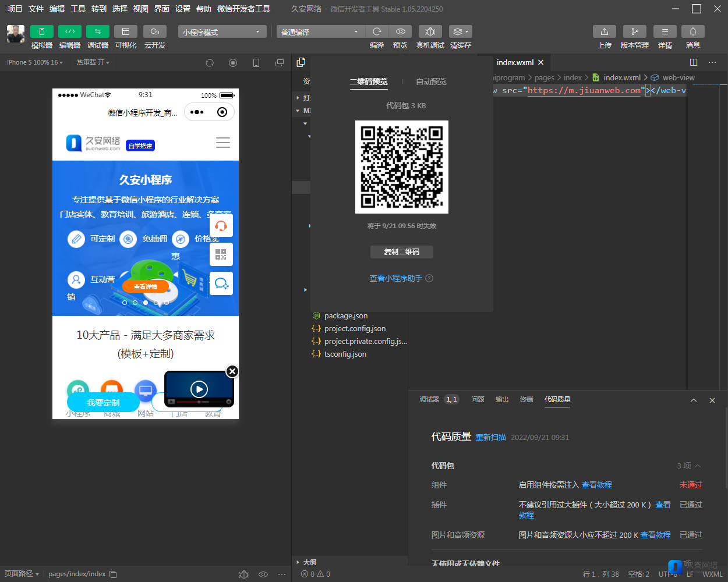The height and width of the screenshot is (582, 728).
Task: Switch to the output (输出) panel tab
Action: [502, 399]
